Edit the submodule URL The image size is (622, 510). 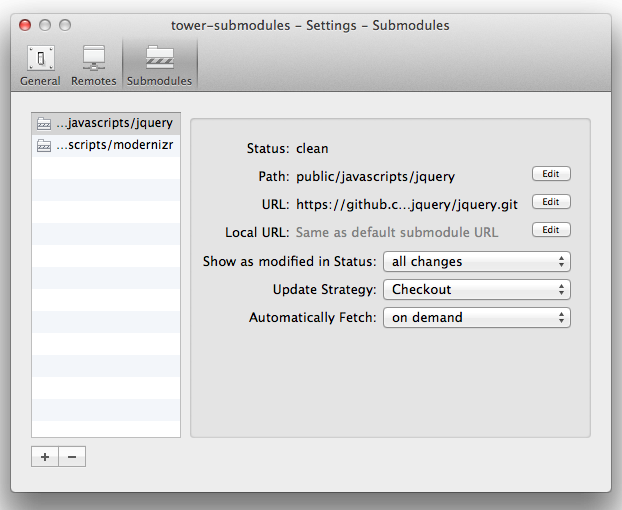(550, 202)
